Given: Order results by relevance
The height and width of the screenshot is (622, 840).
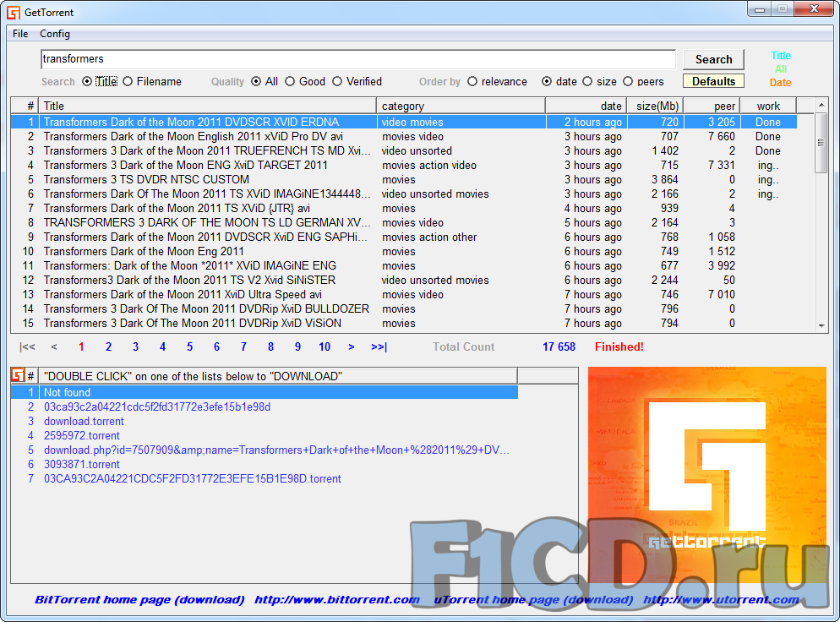Looking at the screenshot, I should pyautogui.click(x=472, y=81).
